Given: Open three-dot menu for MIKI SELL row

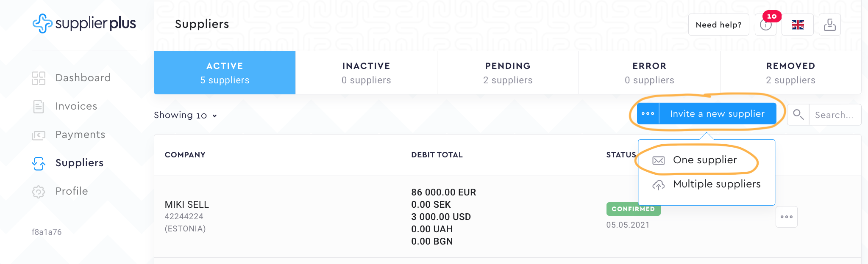Looking at the screenshot, I should pos(786,217).
